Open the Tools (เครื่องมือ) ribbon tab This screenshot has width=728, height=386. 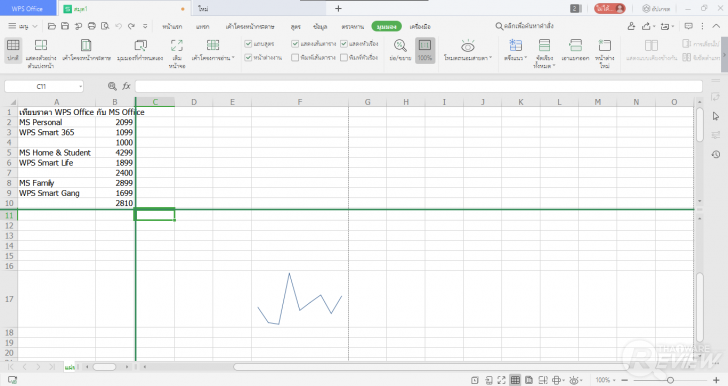[420, 27]
